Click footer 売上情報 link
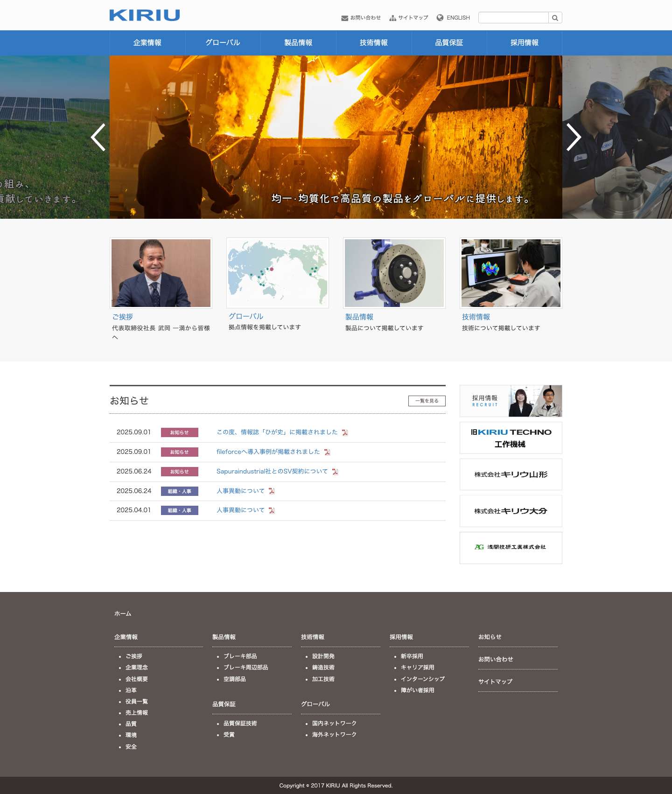The height and width of the screenshot is (794, 672). point(137,713)
